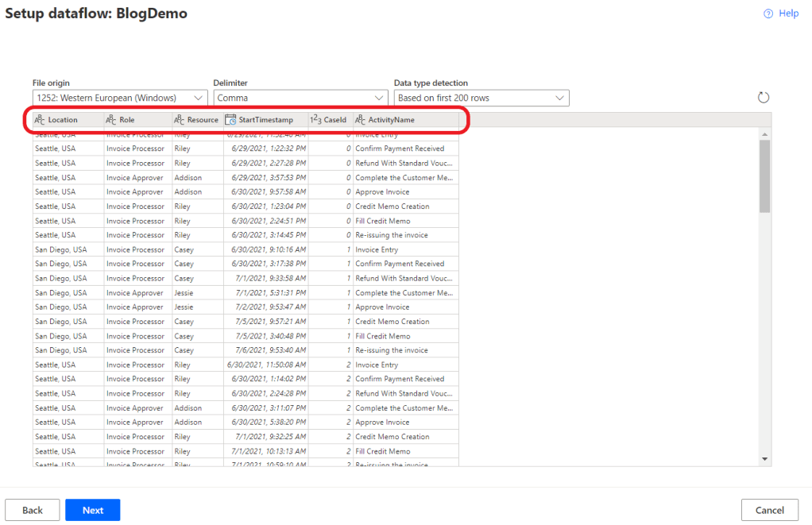The height and width of the screenshot is (525, 812).
Task: Open the File origin dropdown
Action: [120, 98]
